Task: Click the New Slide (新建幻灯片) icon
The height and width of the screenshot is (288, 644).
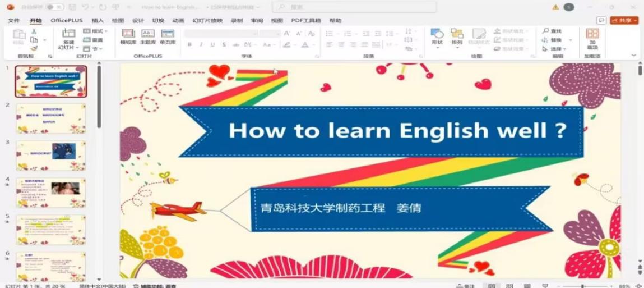Action: [68, 34]
